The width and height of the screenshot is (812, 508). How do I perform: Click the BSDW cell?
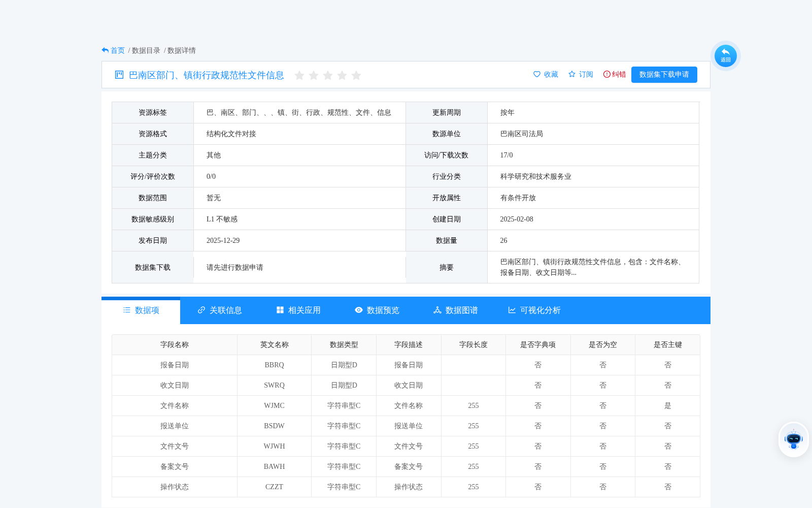(x=275, y=426)
